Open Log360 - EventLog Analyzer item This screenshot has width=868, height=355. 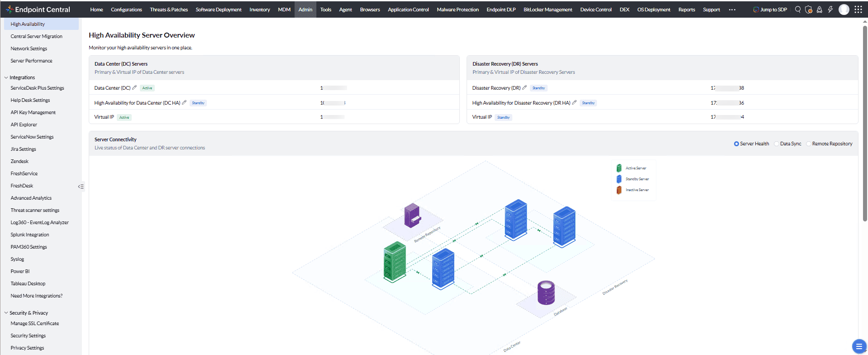40,222
